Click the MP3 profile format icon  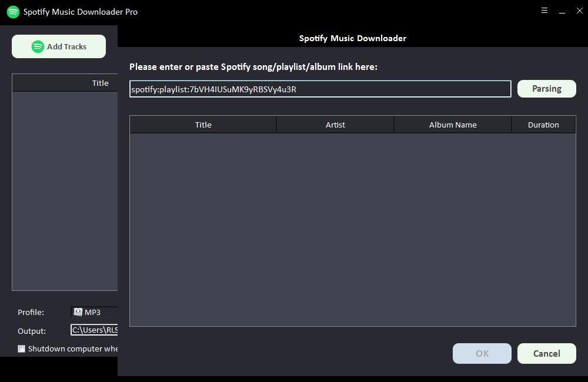pos(78,312)
